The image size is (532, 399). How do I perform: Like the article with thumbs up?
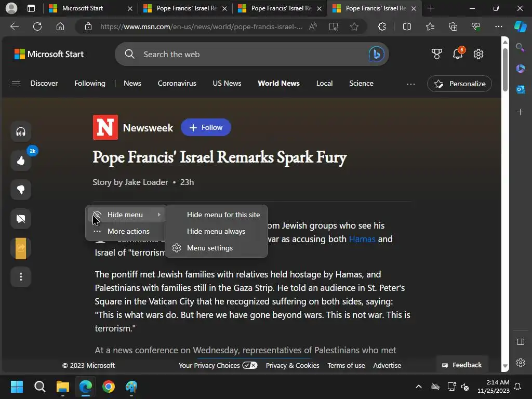tap(21, 161)
